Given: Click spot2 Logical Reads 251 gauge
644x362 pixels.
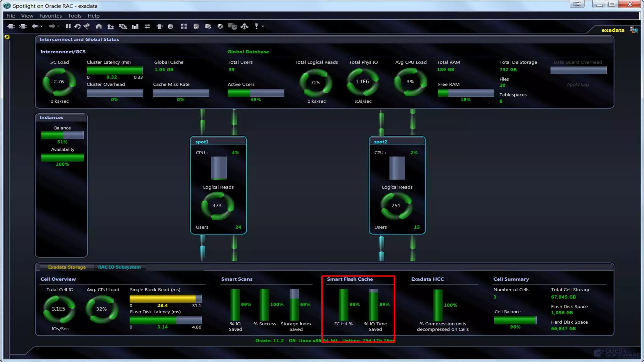Looking at the screenshot, I should click(x=396, y=206).
